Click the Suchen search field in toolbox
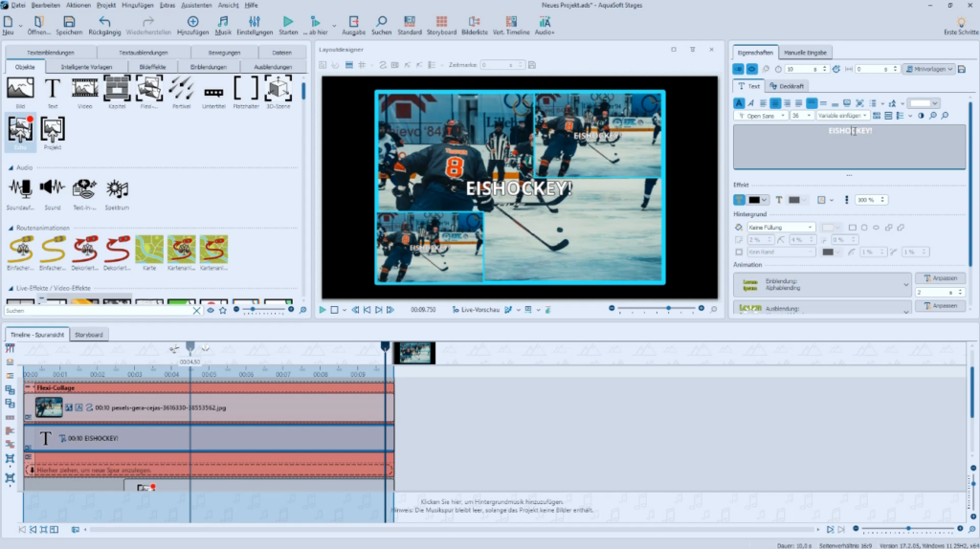Screen dimensions: 980x549 click(98, 311)
